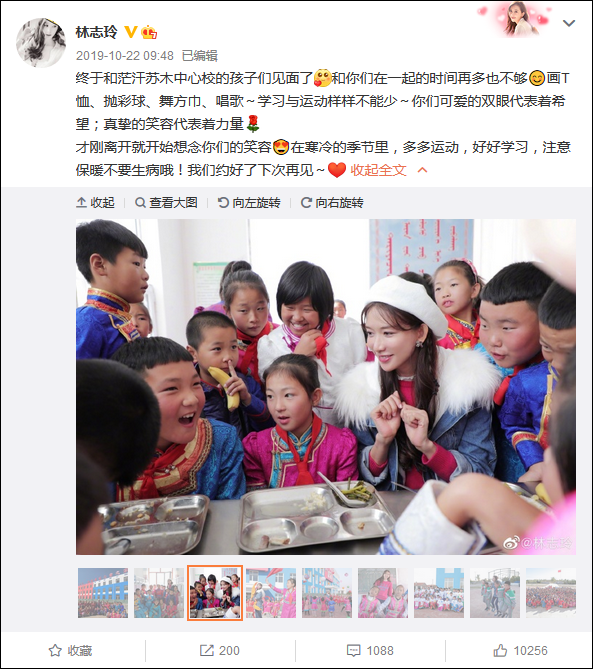Collapse full text via 收起全文

378,170
